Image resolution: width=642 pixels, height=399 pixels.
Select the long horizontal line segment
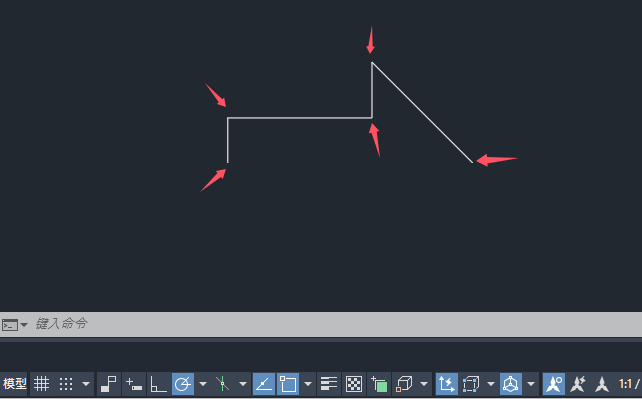click(x=300, y=118)
